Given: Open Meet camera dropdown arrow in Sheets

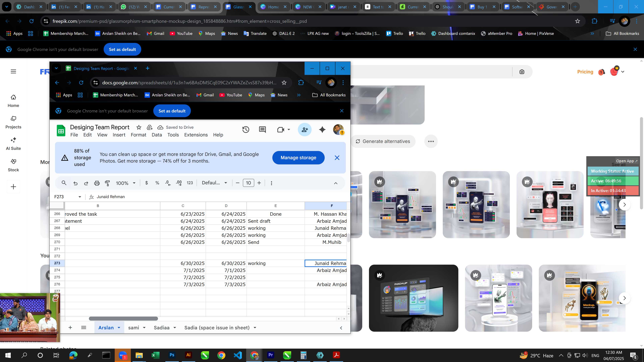Looking at the screenshot, I should click(x=289, y=129).
